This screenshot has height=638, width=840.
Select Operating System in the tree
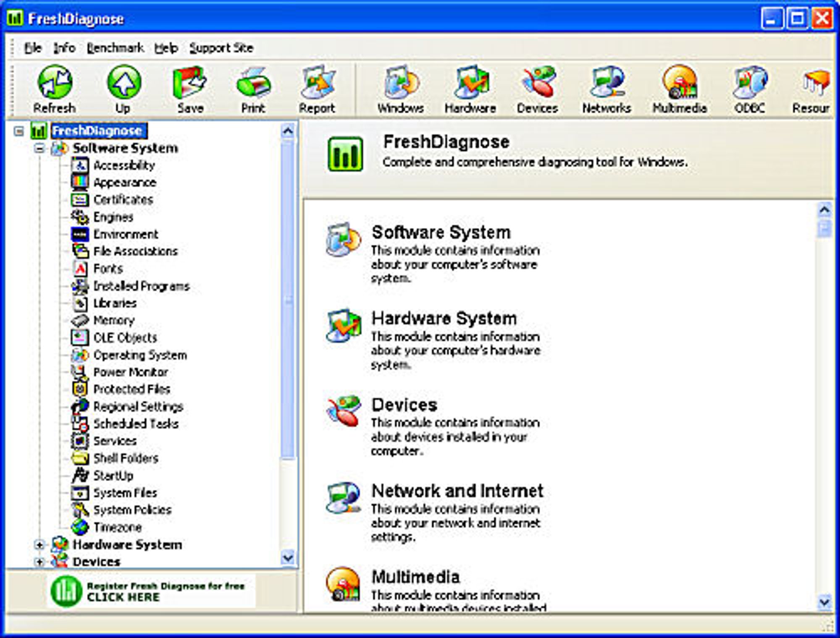point(140,355)
